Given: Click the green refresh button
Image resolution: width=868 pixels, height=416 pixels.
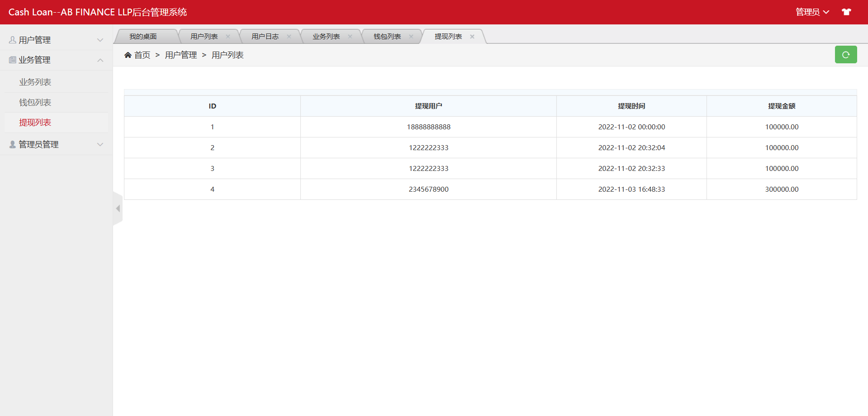Looking at the screenshot, I should pos(845,55).
